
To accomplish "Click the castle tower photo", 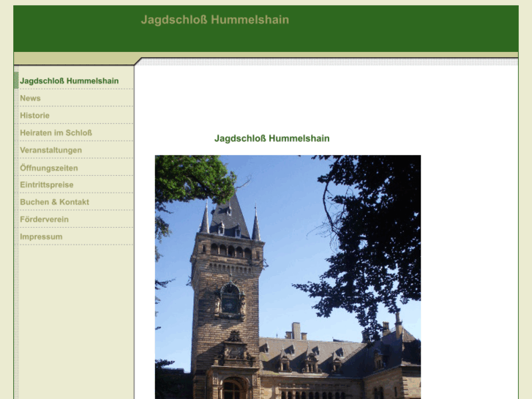I will [x=288, y=277].
